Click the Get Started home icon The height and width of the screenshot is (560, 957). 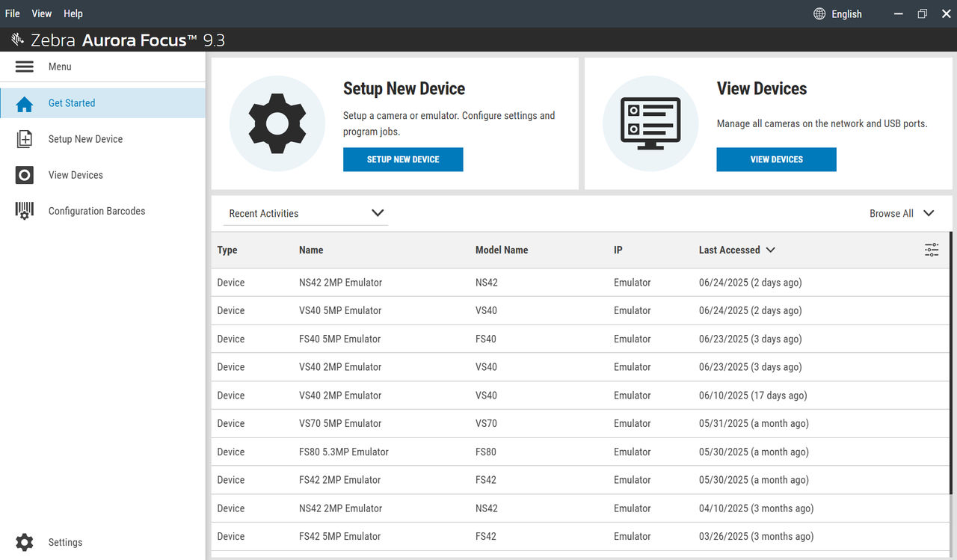pyautogui.click(x=25, y=104)
